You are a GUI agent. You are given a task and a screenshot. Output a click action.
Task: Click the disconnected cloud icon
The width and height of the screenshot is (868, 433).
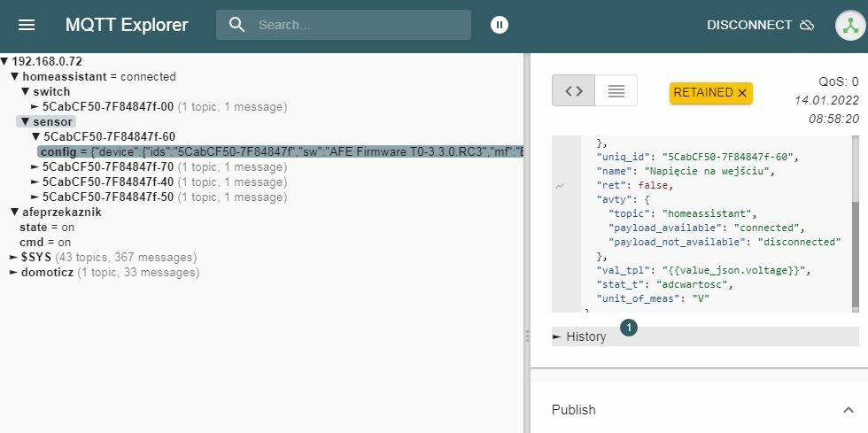[807, 25]
